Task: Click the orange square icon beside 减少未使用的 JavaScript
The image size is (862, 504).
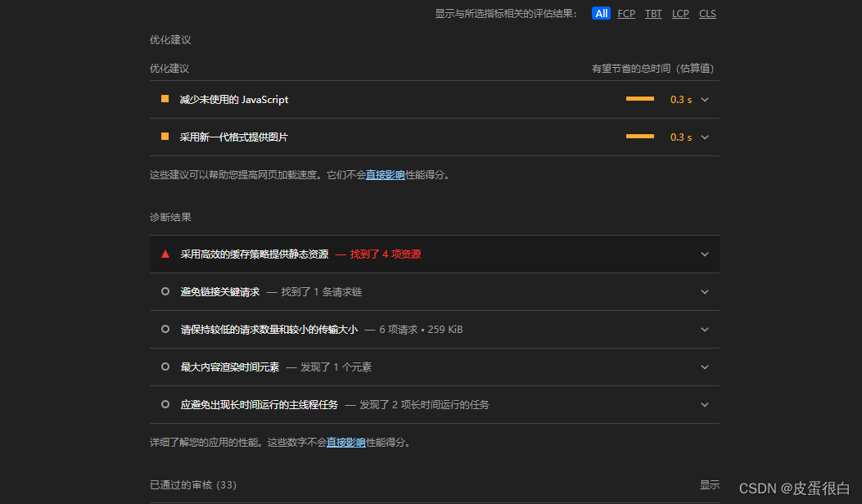Action: pos(165,99)
